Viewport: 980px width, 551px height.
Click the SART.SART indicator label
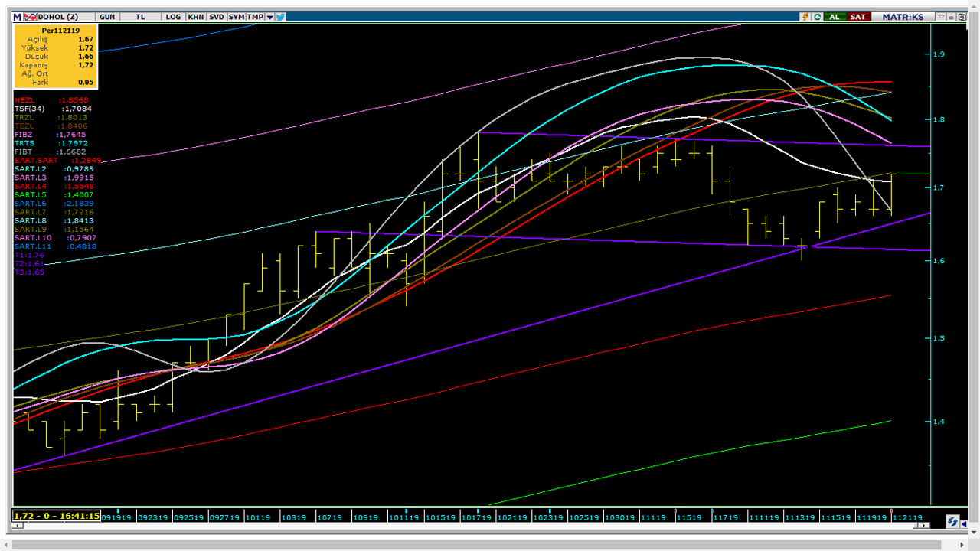[35, 161]
